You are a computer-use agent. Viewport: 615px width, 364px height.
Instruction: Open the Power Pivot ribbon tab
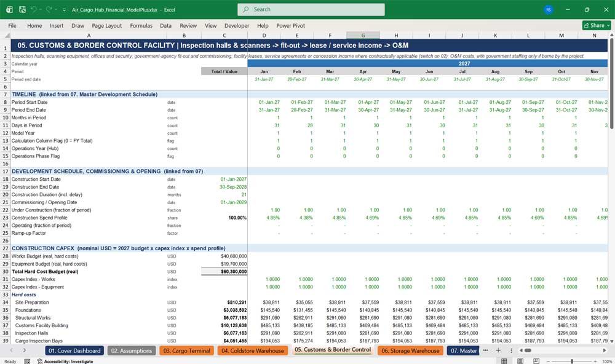pos(291,25)
